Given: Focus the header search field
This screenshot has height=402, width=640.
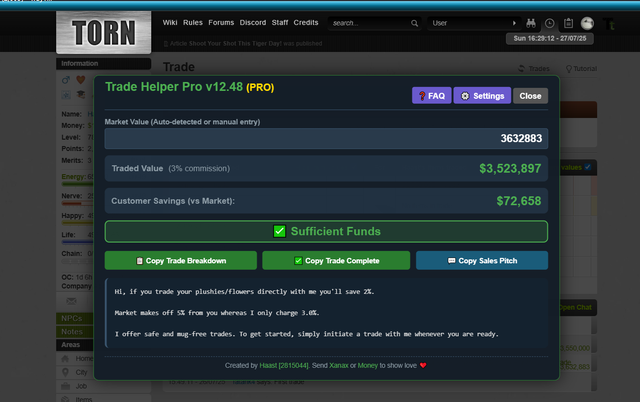Looking at the screenshot, I should point(371,23).
